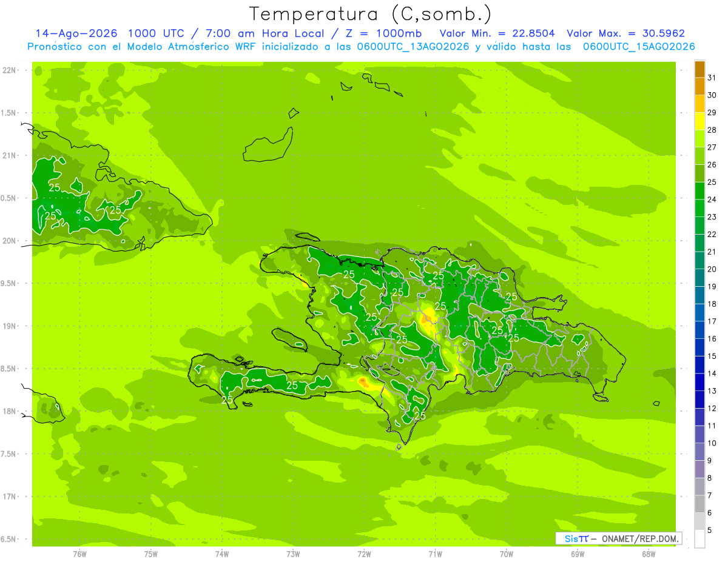Click the longitude label "76W"
728x562 pixels.
tap(79, 554)
